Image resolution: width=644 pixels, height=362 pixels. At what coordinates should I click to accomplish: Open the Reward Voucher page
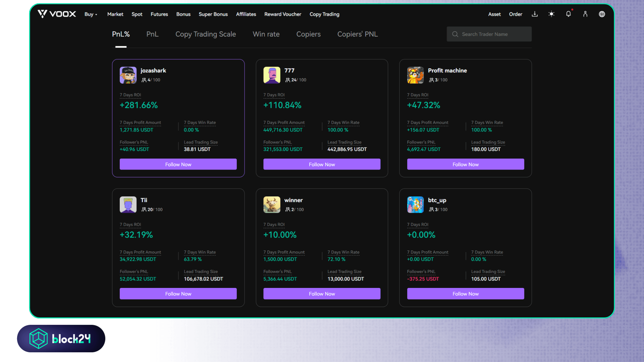283,14
